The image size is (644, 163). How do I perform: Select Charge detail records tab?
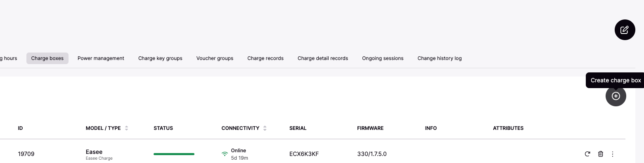tap(323, 58)
